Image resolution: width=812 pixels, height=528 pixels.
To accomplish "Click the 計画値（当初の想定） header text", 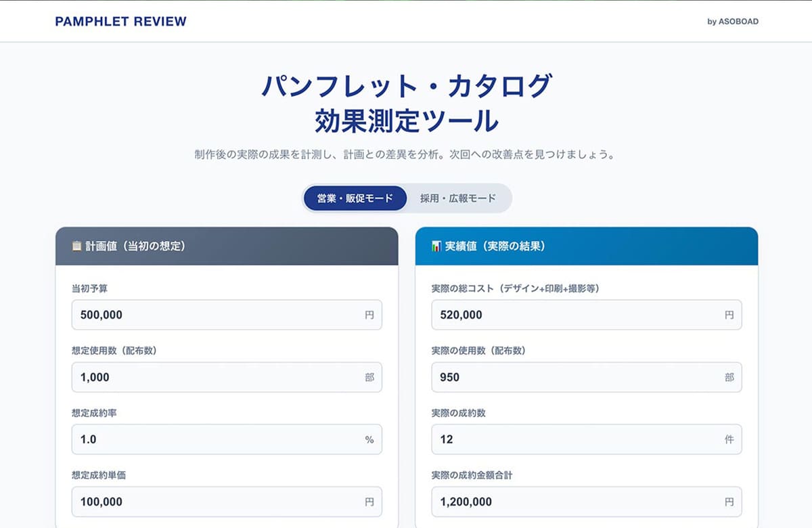I will click(x=135, y=246).
